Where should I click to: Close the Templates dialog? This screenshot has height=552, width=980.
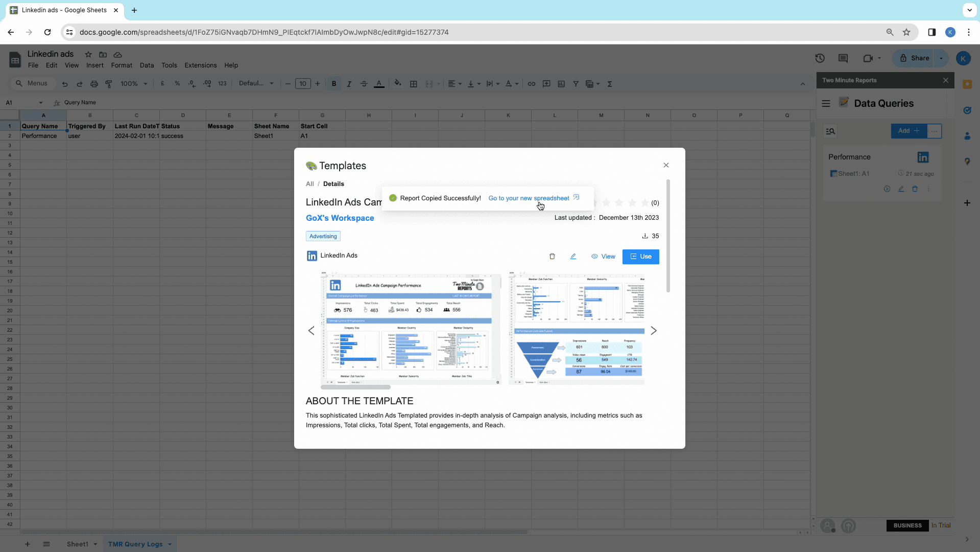click(x=666, y=165)
